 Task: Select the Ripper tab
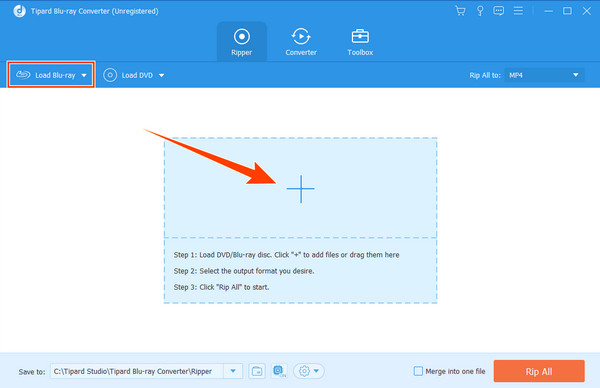(x=242, y=42)
